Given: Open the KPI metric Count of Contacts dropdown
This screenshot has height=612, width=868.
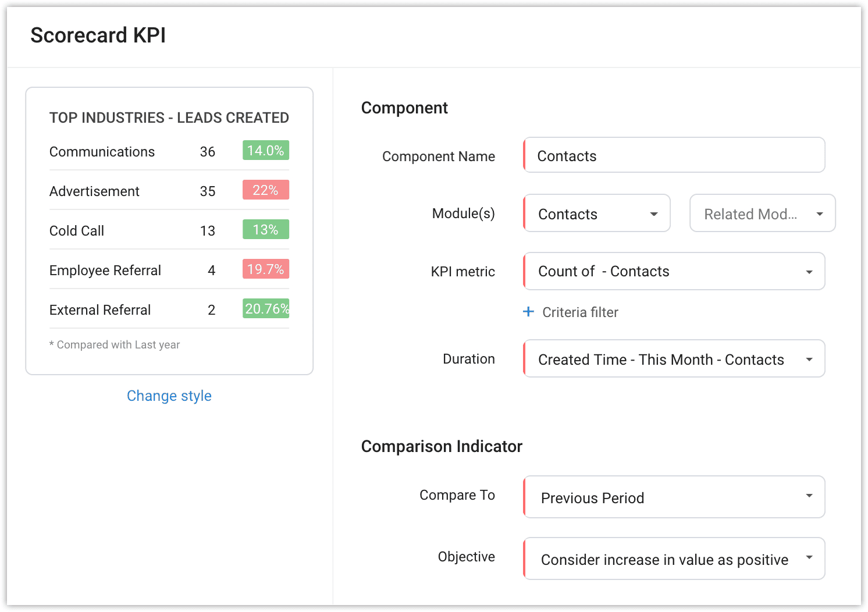Looking at the screenshot, I should (674, 271).
